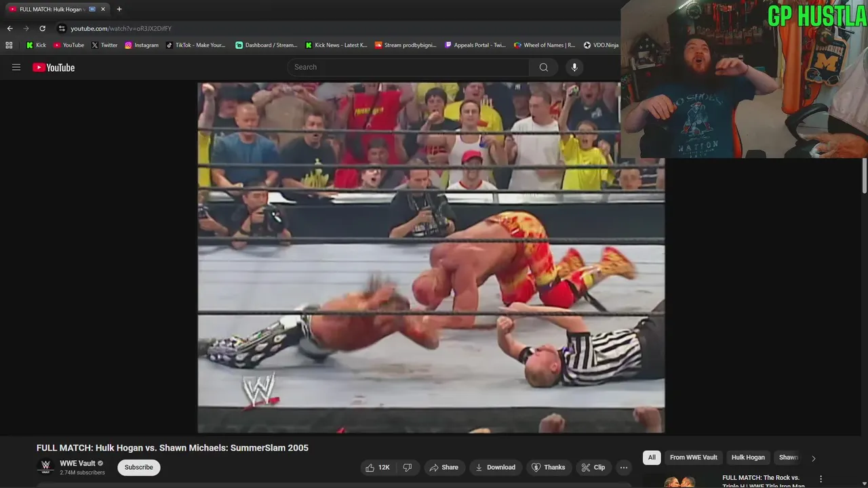The width and height of the screenshot is (868, 488).
Task: Open more actions three-dot menu
Action: click(x=623, y=467)
